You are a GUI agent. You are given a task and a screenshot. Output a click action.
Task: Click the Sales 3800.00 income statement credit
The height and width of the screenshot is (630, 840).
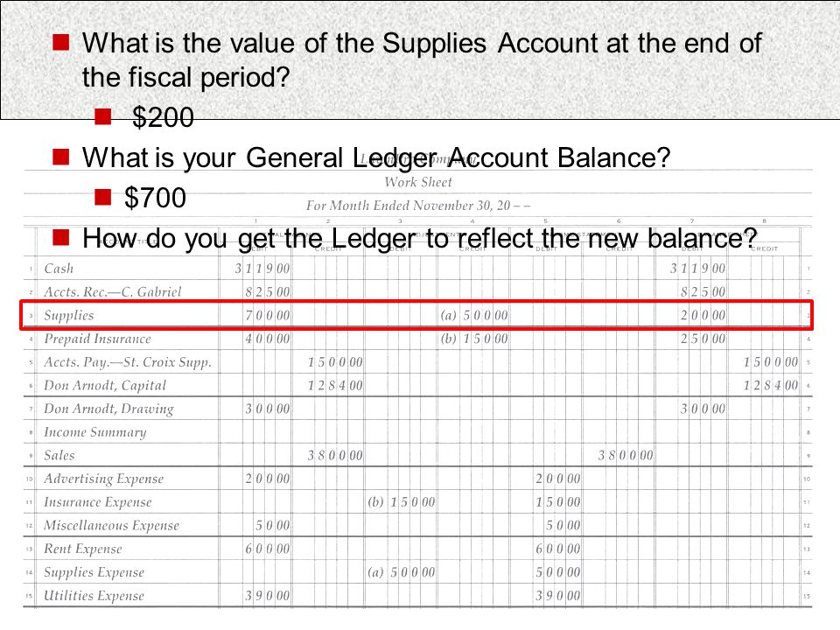tap(626, 455)
